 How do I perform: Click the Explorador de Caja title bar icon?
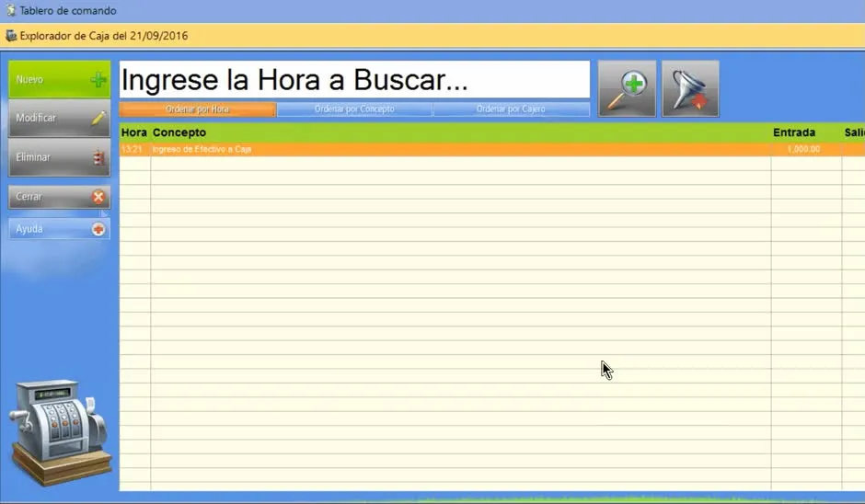coord(11,36)
